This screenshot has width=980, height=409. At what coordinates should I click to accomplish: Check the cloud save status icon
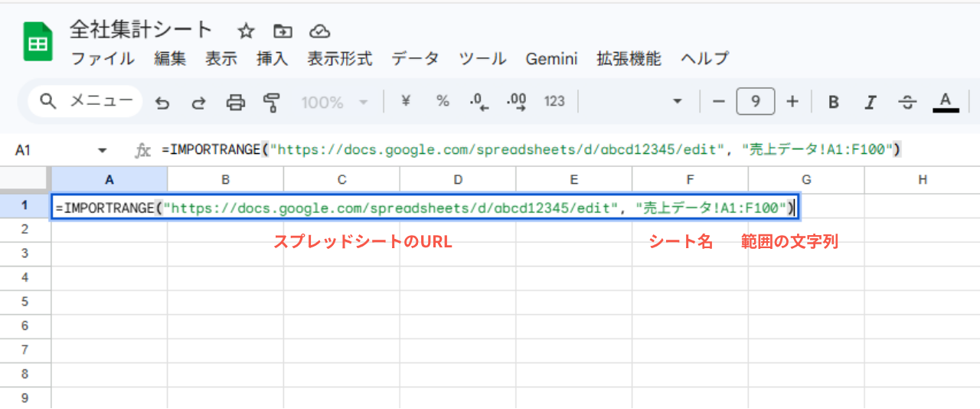click(320, 31)
